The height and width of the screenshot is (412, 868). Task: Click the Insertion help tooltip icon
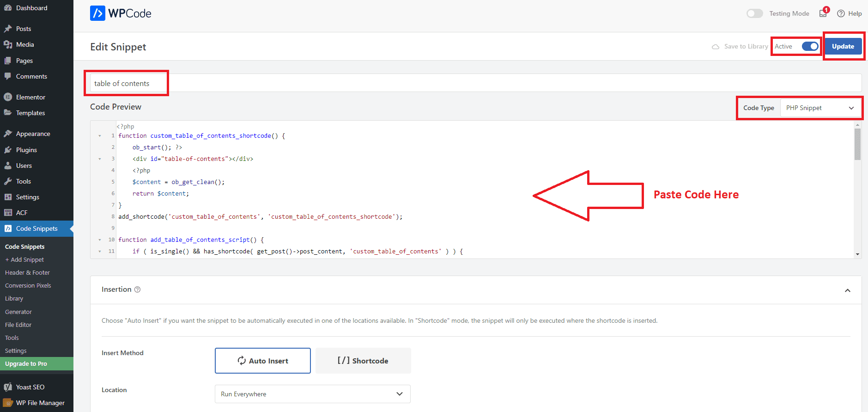137,289
